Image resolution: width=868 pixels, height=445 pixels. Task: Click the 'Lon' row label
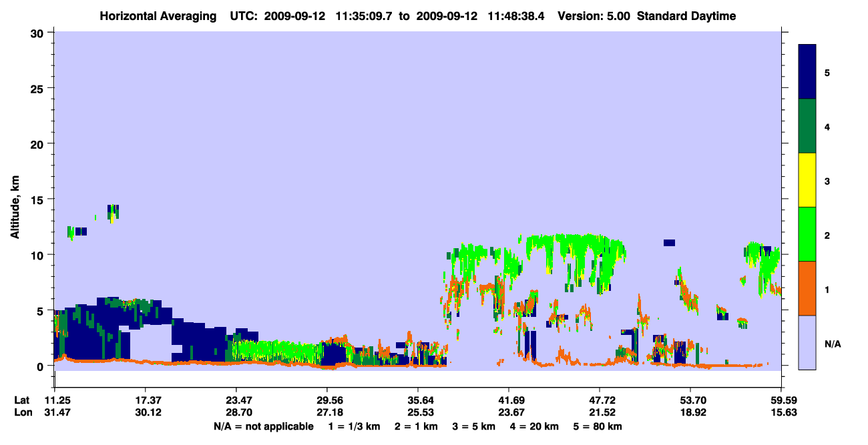(22, 413)
